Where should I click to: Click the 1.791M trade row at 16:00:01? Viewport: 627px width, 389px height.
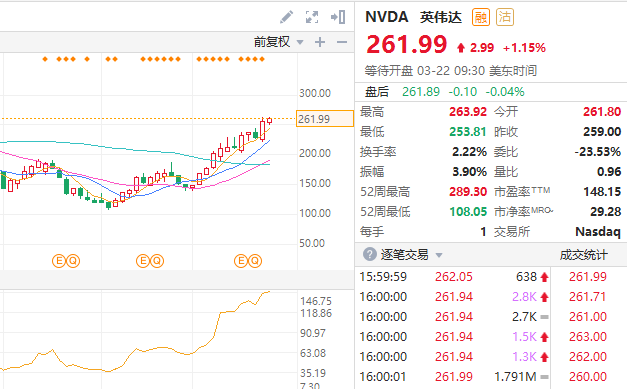tap(453, 376)
